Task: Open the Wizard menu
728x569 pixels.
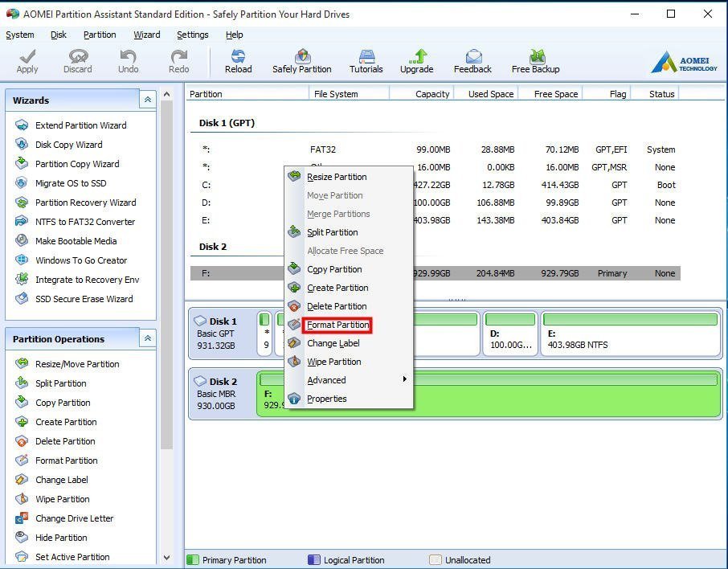Action: 147,35
